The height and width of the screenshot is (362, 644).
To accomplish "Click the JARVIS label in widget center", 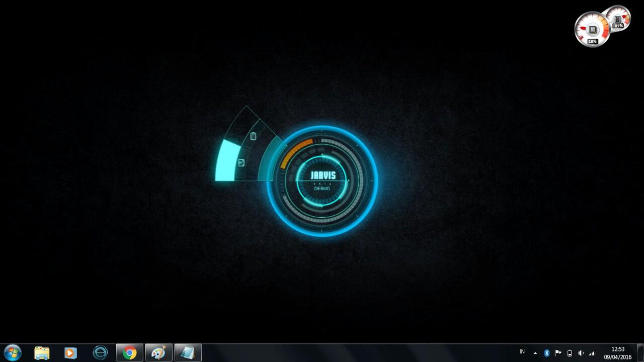I will [x=323, y=175].
